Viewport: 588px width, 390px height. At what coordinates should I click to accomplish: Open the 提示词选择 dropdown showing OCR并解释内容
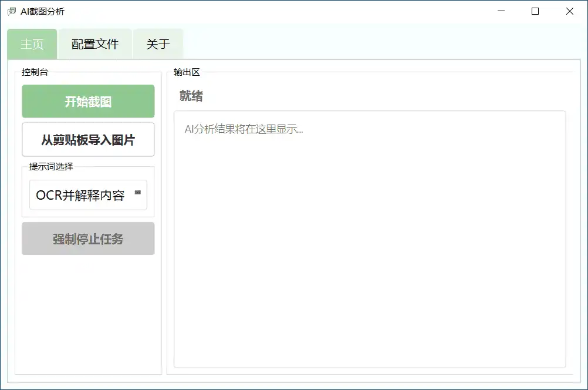coord(88,195)
